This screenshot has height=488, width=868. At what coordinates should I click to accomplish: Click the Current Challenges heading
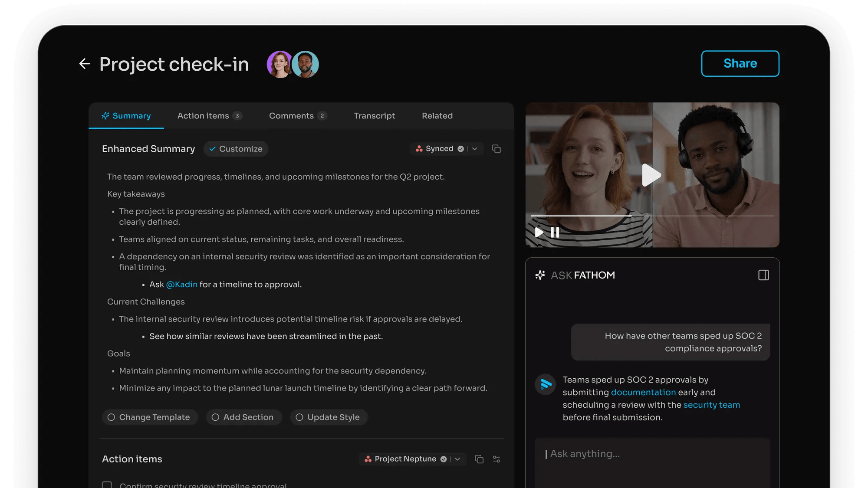[146, 301]
